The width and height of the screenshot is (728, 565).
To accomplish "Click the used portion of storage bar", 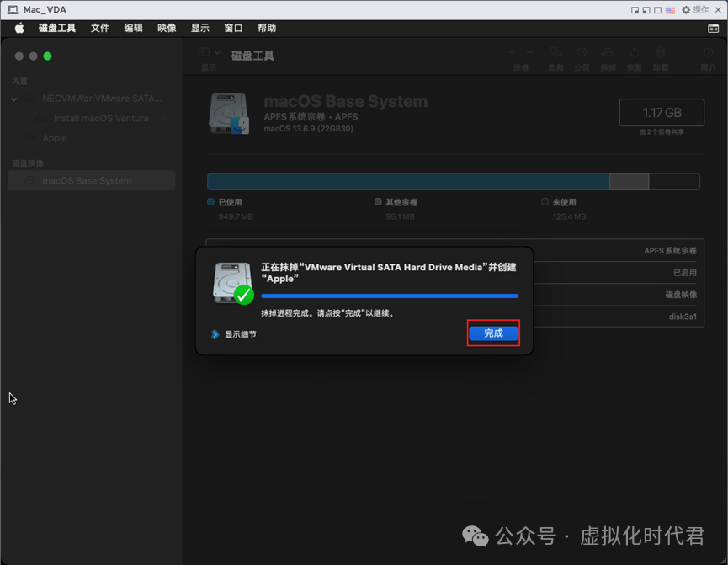I will pos(408,182).
